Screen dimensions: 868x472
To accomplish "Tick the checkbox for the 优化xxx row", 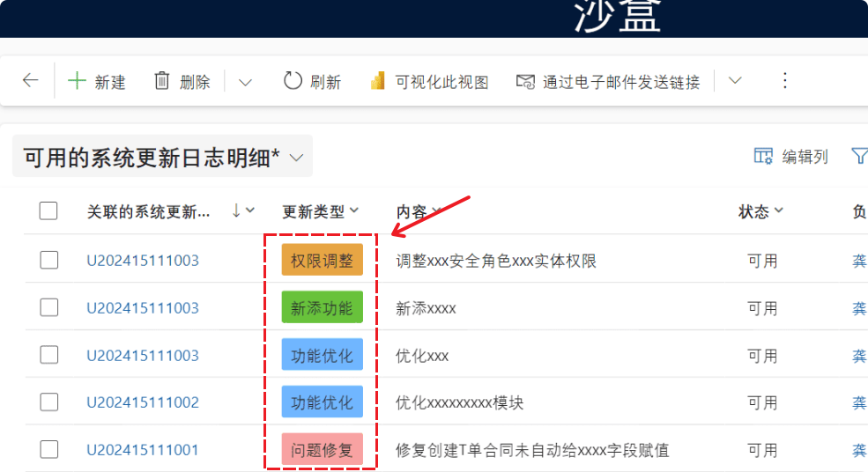I will pos(48,355).
